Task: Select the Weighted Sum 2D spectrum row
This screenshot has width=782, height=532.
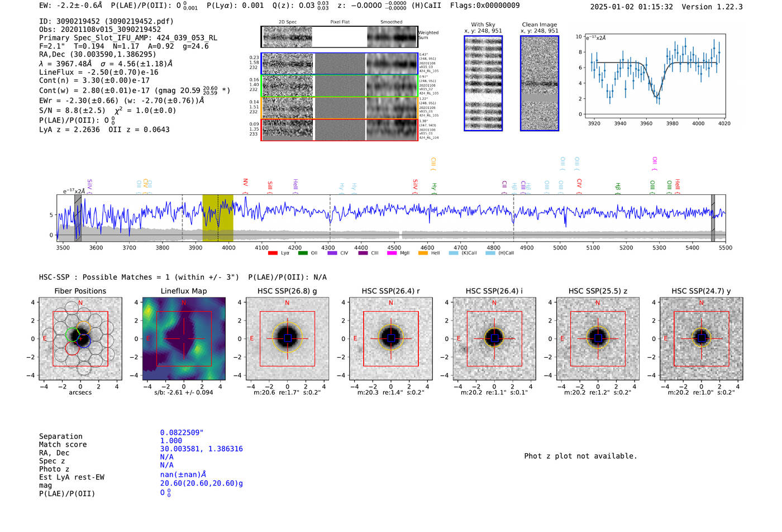Action: [339, 37]
